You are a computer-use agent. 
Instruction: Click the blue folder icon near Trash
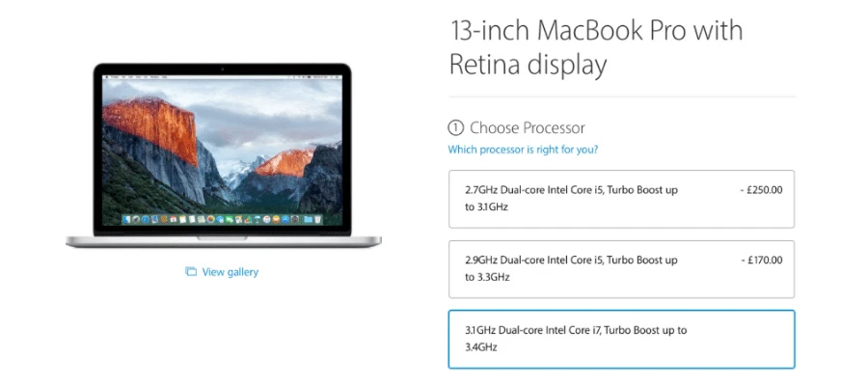click(309, 219)
